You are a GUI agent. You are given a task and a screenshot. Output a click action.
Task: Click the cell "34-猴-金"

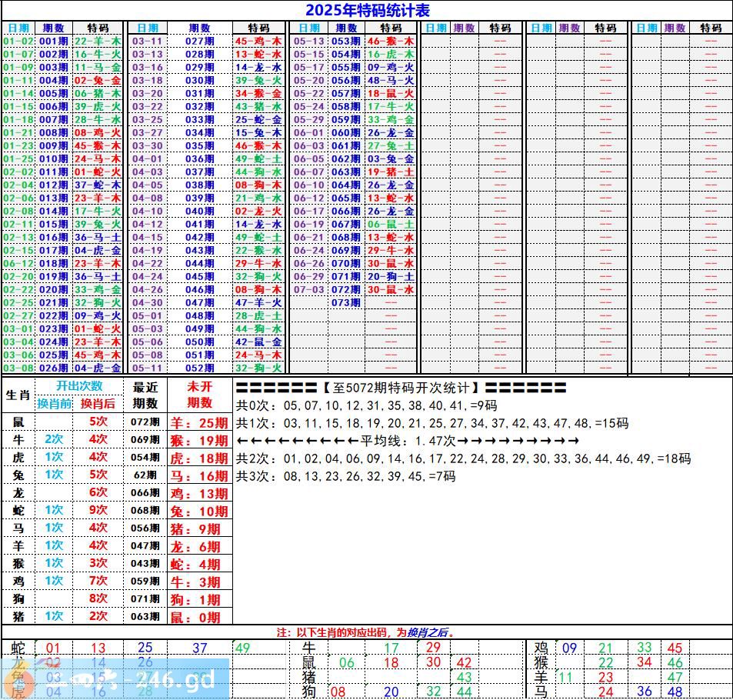(x=258, y=94)
